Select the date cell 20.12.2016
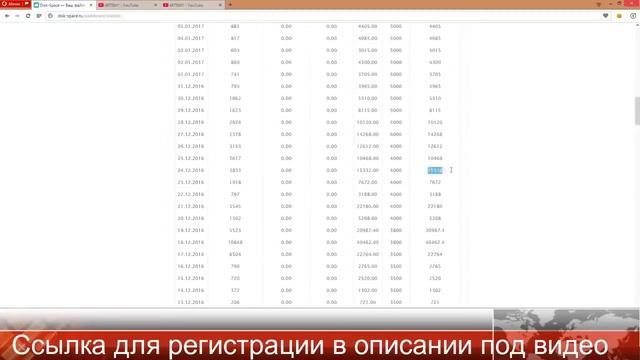 tap(191, 218)
